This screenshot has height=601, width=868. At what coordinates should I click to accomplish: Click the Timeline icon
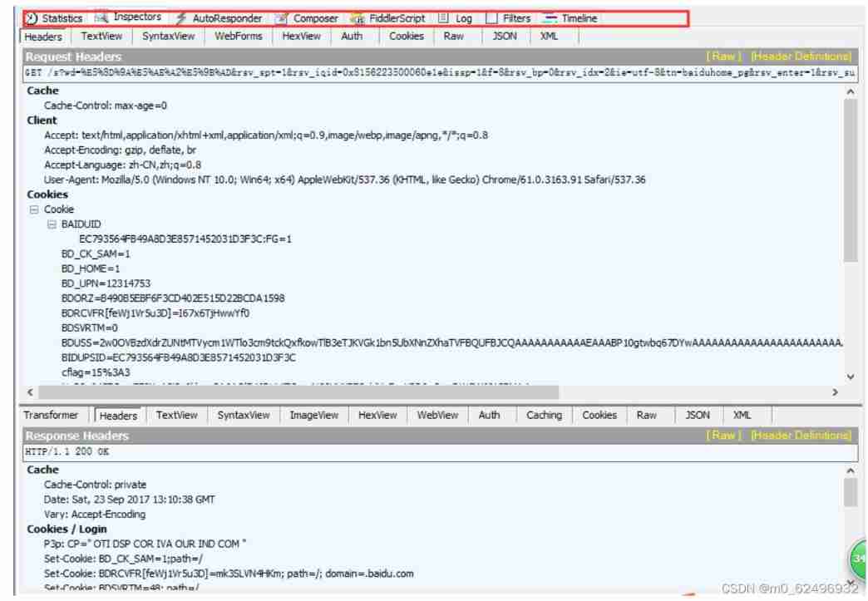tap(550, 18)
